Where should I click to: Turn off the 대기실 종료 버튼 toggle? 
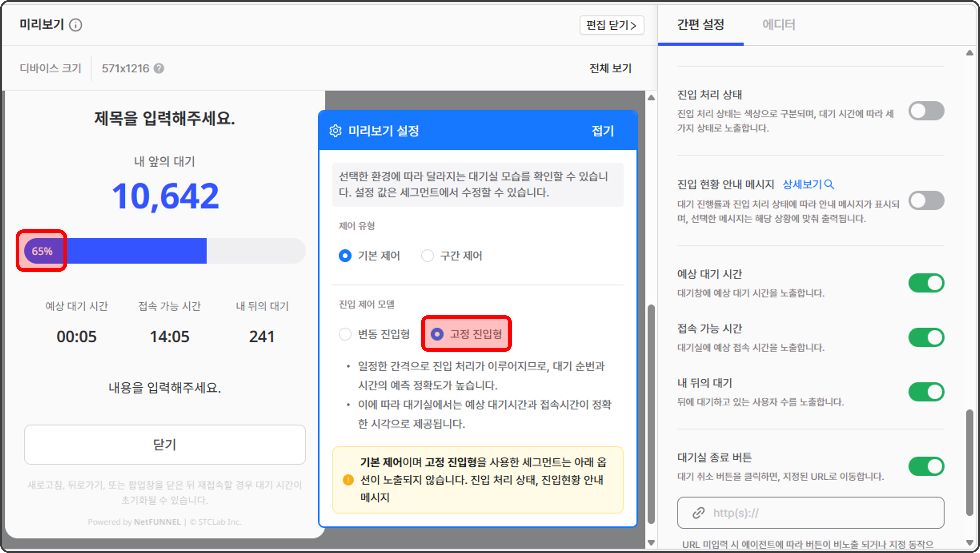click(x=926, y=466)
